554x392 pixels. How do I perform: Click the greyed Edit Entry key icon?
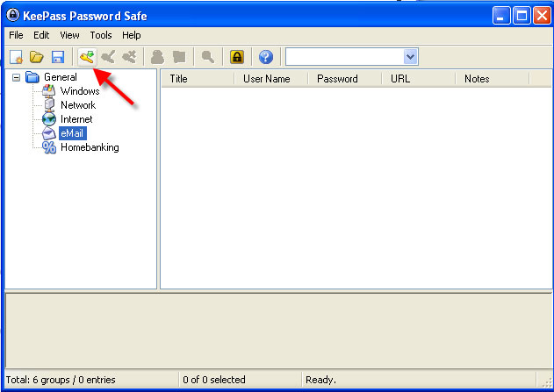click(108, 57)
